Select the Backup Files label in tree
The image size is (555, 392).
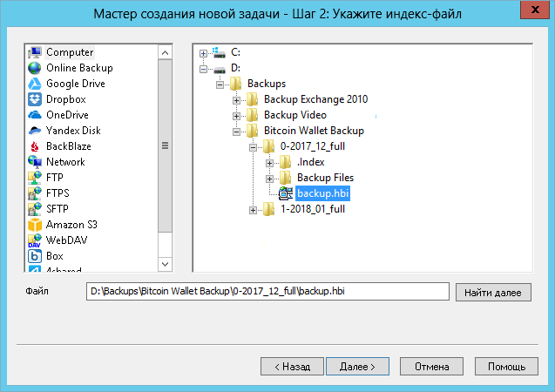tap(325, 178)
